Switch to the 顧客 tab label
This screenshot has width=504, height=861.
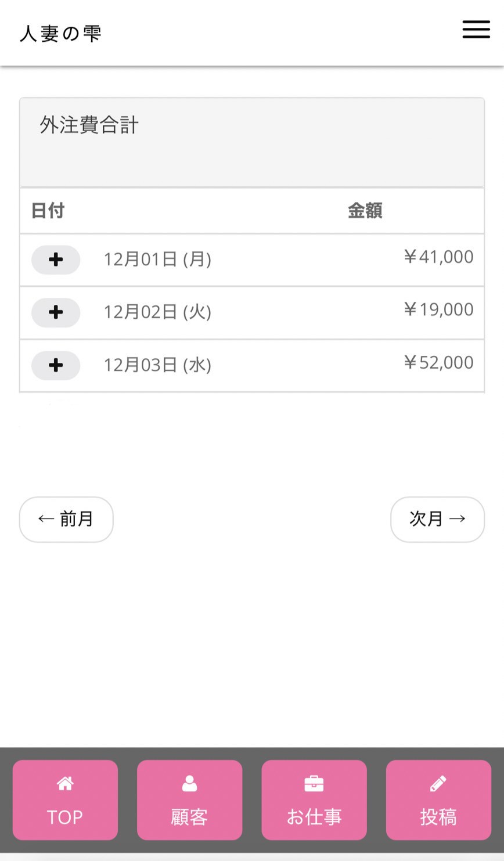click(189, 817)
